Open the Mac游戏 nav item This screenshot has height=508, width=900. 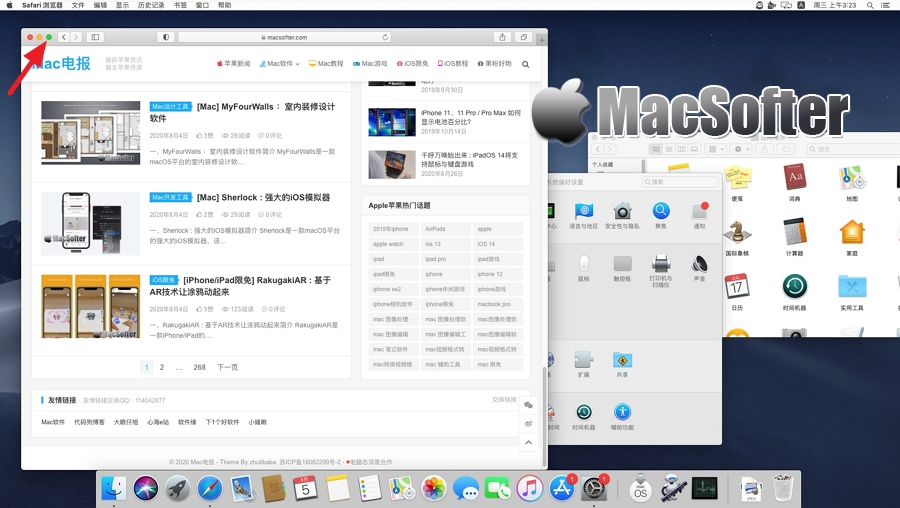click(370, 64)
